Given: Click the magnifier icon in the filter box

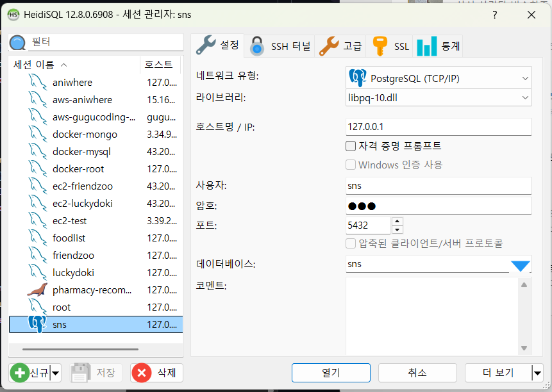Looking at the screenshot, I should point(17,43).
